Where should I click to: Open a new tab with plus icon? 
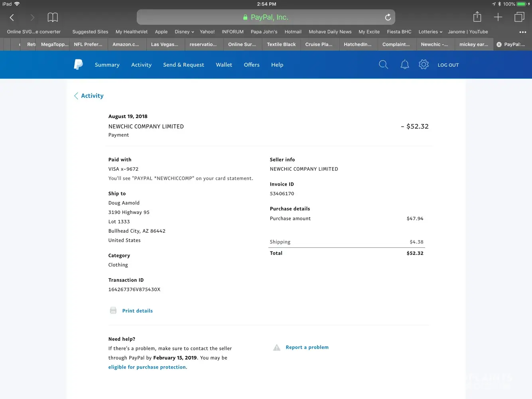(x=498, y=17)
